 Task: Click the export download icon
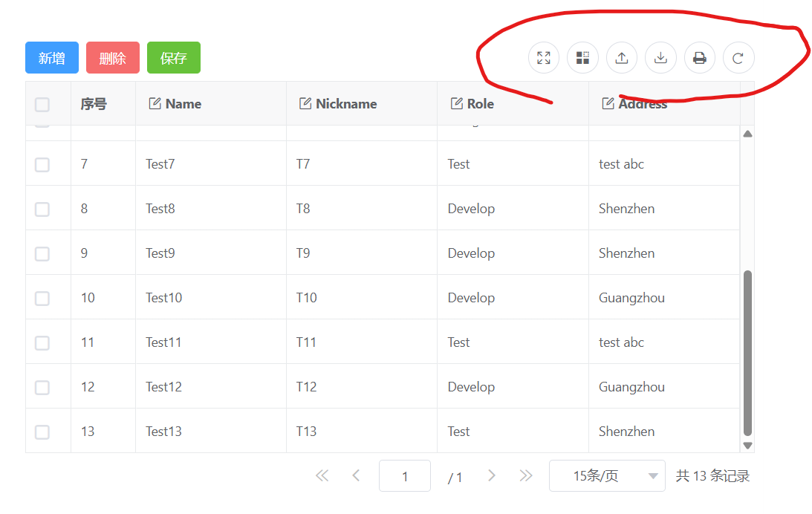[x=660, y=58]
